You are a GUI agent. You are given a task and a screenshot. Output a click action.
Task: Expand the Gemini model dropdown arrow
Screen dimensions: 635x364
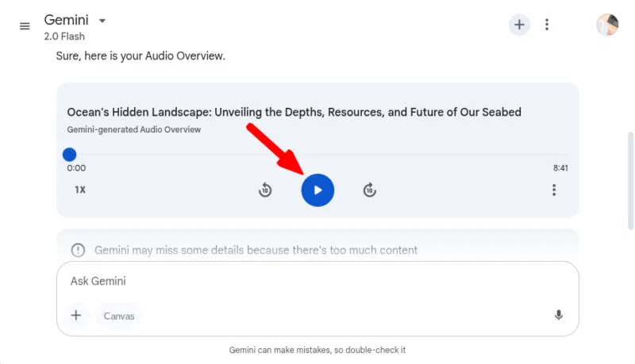pyautogui.click(x=102, y=21)
